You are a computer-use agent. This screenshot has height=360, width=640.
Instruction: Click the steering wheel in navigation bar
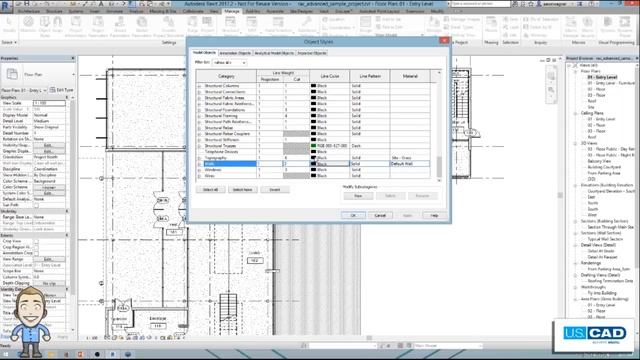[x=551, y=76]
